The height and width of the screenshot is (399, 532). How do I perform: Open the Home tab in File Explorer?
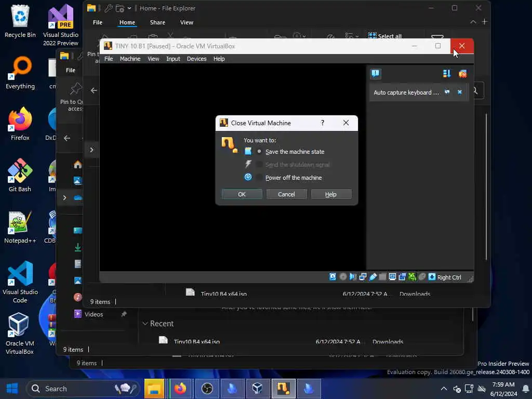127,22
